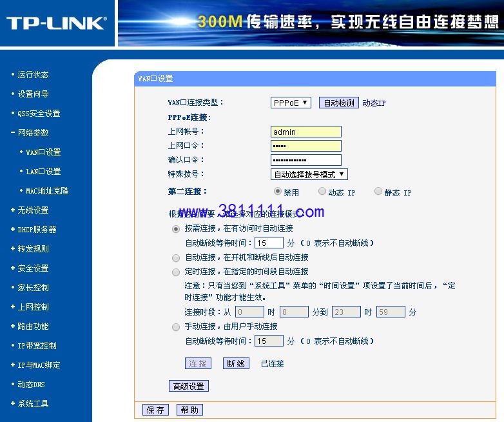Screen dimensions: 504x422
Task: Open 运行状态 in sidebar
Action: pos(33,75)
